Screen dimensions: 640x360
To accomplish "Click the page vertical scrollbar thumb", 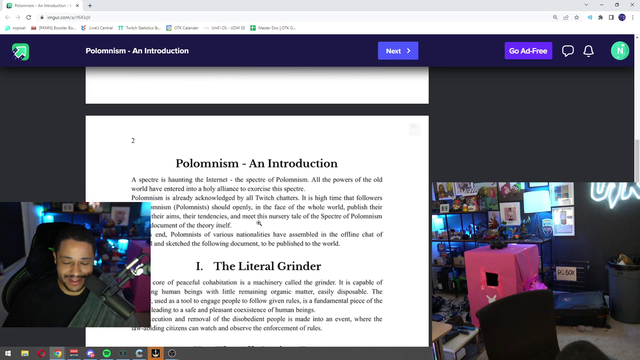I will tap(637, 160).
